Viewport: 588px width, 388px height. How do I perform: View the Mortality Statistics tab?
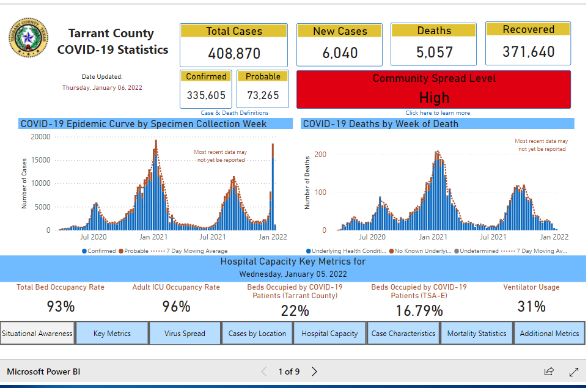point(477,333)
